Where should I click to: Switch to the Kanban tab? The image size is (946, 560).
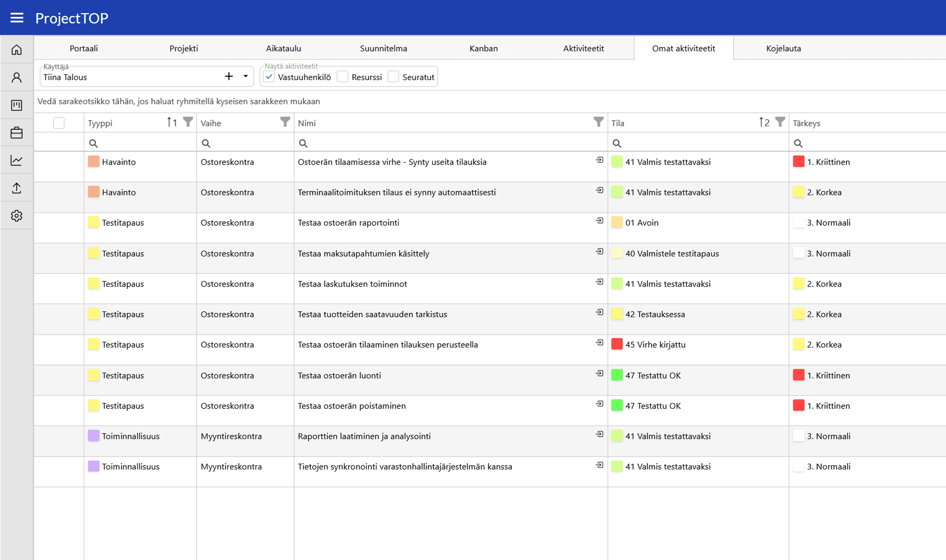tap(483, 48)
